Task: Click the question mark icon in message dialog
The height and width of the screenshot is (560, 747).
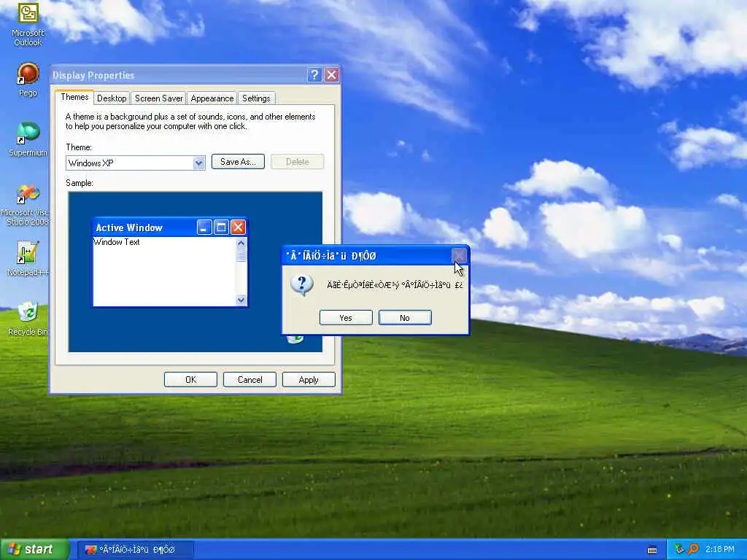Action: (301, 285)
